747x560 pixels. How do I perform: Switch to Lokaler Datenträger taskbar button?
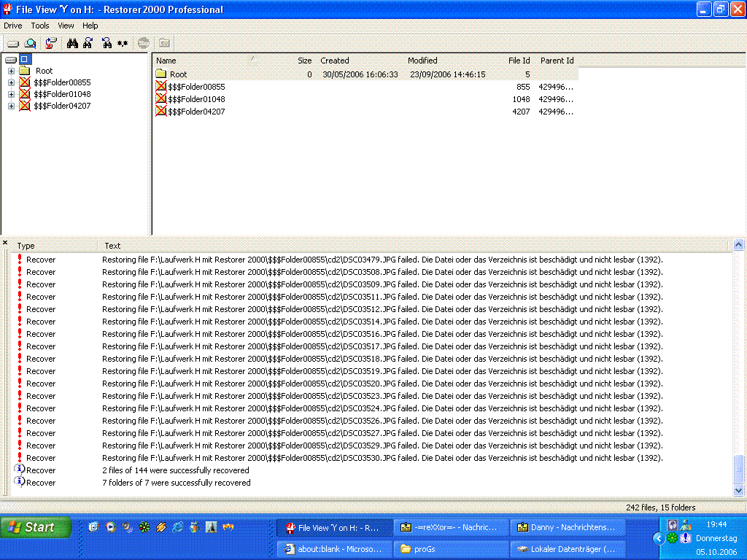click(568, 549)
